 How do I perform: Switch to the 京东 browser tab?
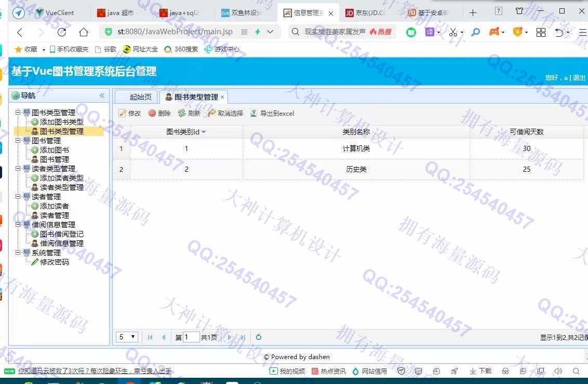coord(369,13)
